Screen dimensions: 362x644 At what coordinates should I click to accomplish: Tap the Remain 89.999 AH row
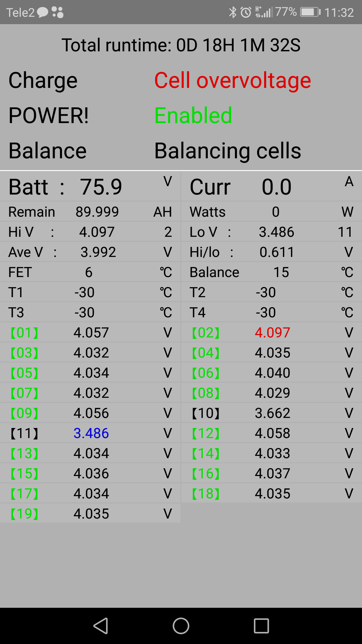90,212
